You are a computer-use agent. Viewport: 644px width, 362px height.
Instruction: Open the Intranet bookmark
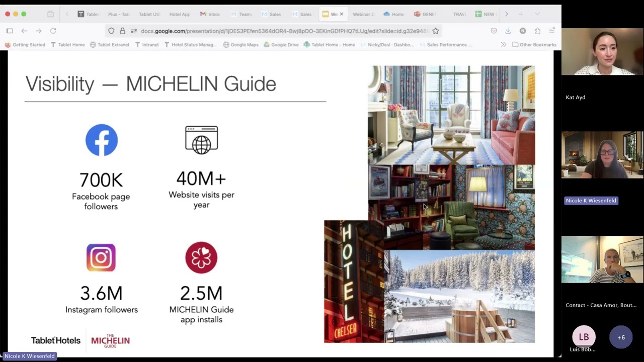point(147,45)
